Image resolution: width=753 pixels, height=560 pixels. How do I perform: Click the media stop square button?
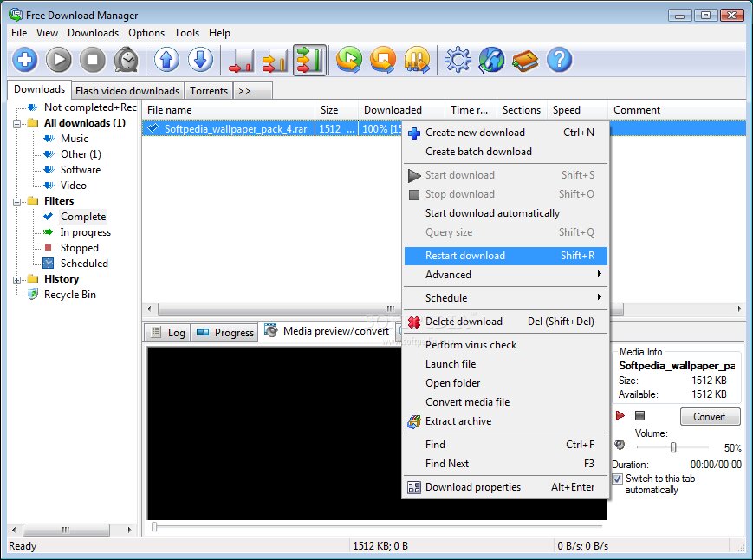tap(639, 415)
